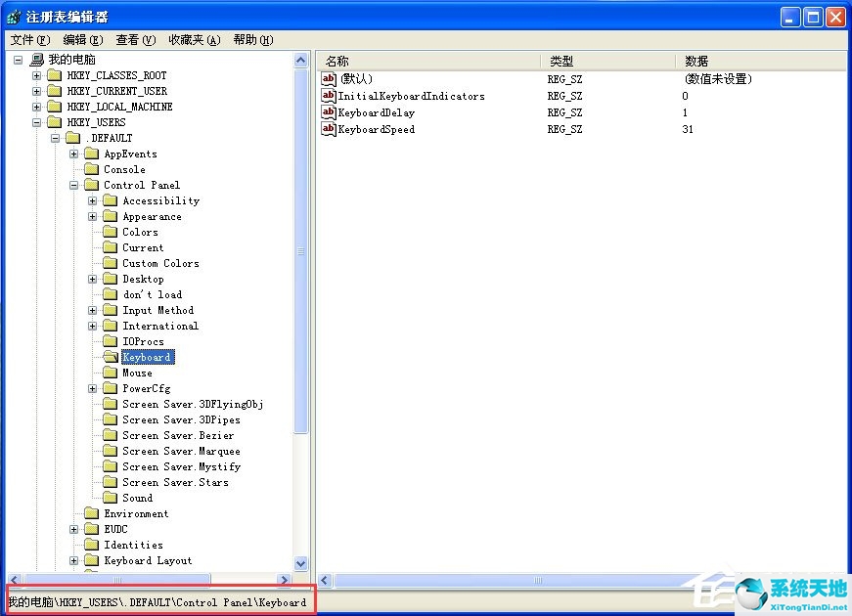Select the Mouse key folder icon
Viewport: 852px width, 616px height.
pos(112,373)
